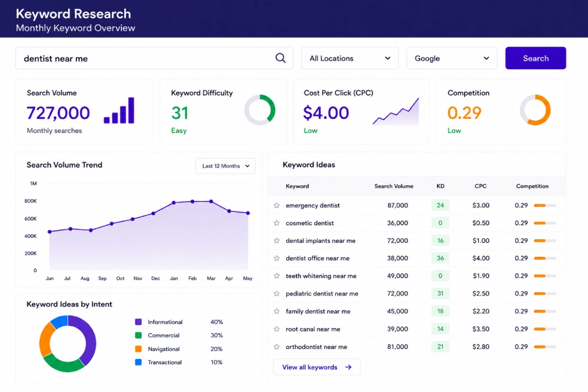The width and height of the screenshot is (588, 392).
Task: Click the dental implants near me keyword text
Action: (x=320, y=240)
